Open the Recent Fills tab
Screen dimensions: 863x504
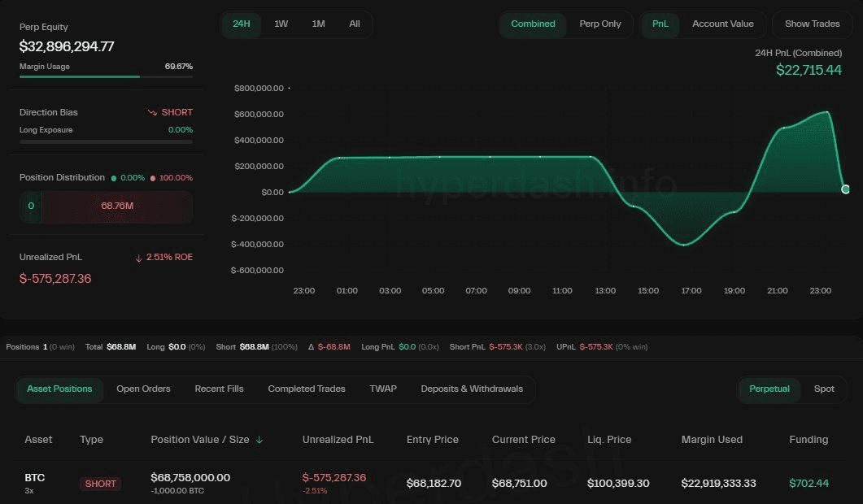point(219,389)
